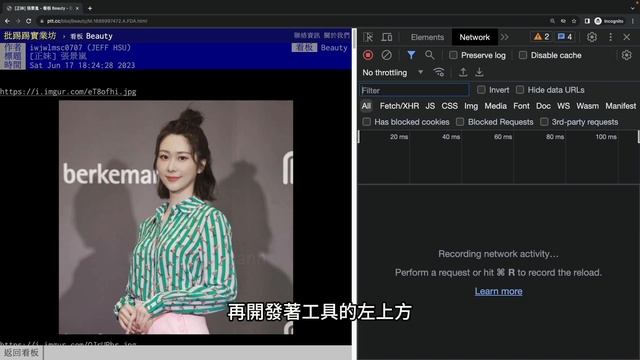Screen dimensions: 640x360
Task: Filter requests by Fetch/XHR
Action: 399,106
